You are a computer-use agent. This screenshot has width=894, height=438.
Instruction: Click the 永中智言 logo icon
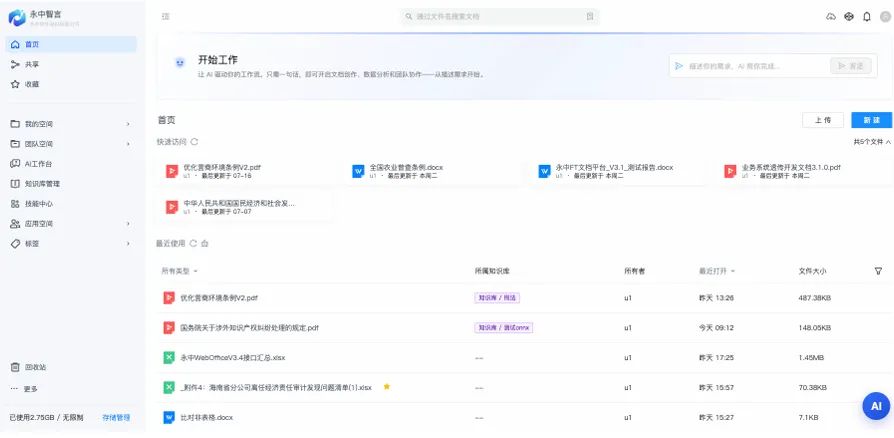pos(17,17)
